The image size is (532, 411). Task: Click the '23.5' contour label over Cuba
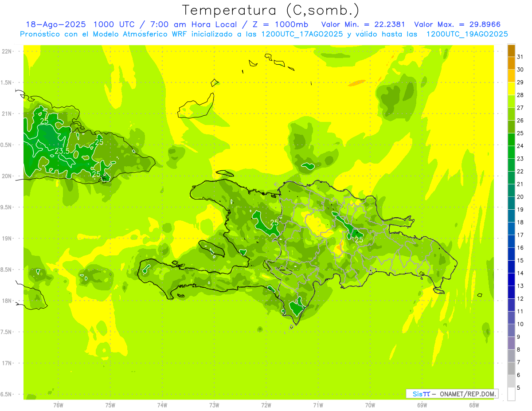coord(62,151)
